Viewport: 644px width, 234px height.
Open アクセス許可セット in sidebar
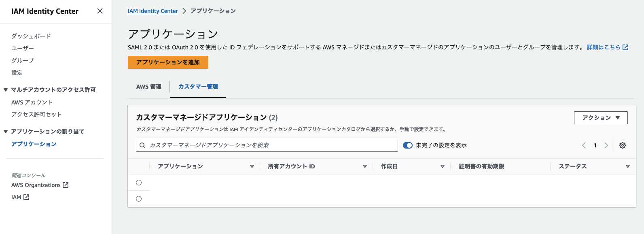(x=37, y=115)
